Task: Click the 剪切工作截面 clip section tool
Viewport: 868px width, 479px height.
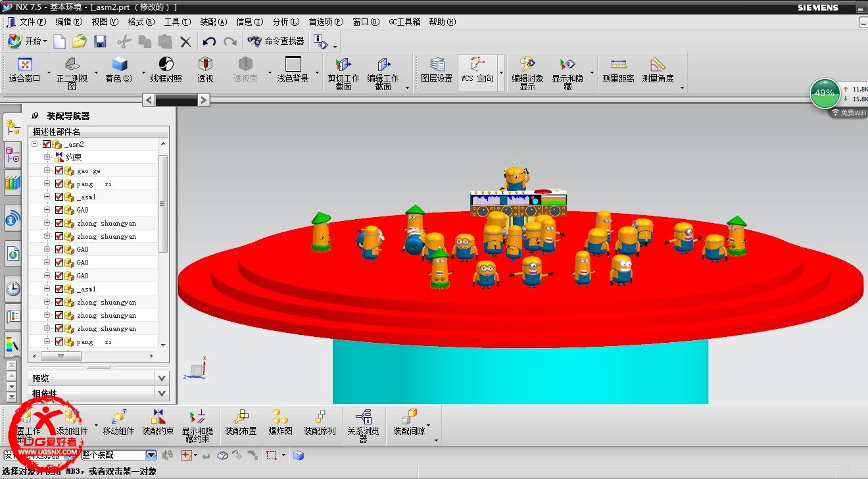Action: coord(343,73)
